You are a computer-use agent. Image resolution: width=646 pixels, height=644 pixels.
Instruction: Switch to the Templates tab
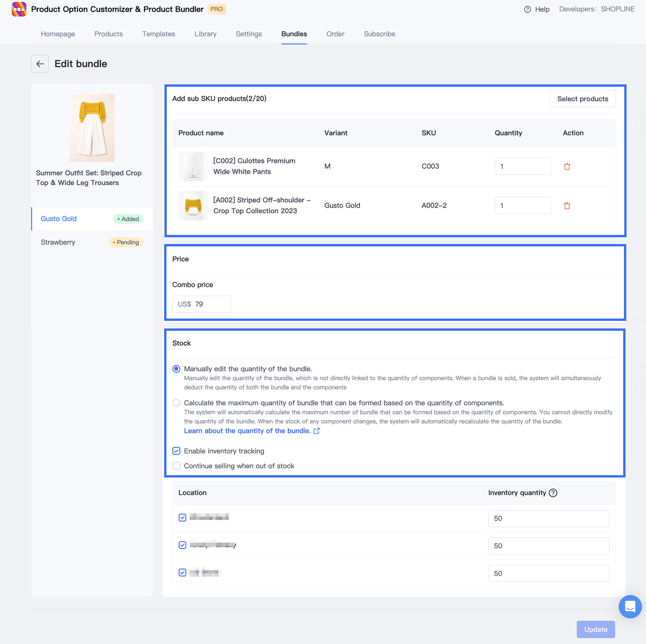point(158,34)
